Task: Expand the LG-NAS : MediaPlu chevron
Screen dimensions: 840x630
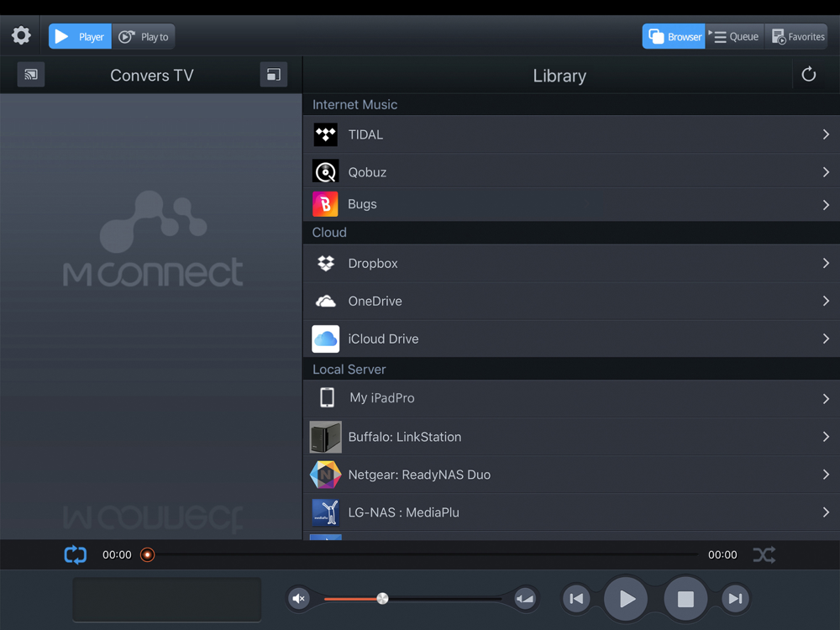Action: (x=826, y=512)
